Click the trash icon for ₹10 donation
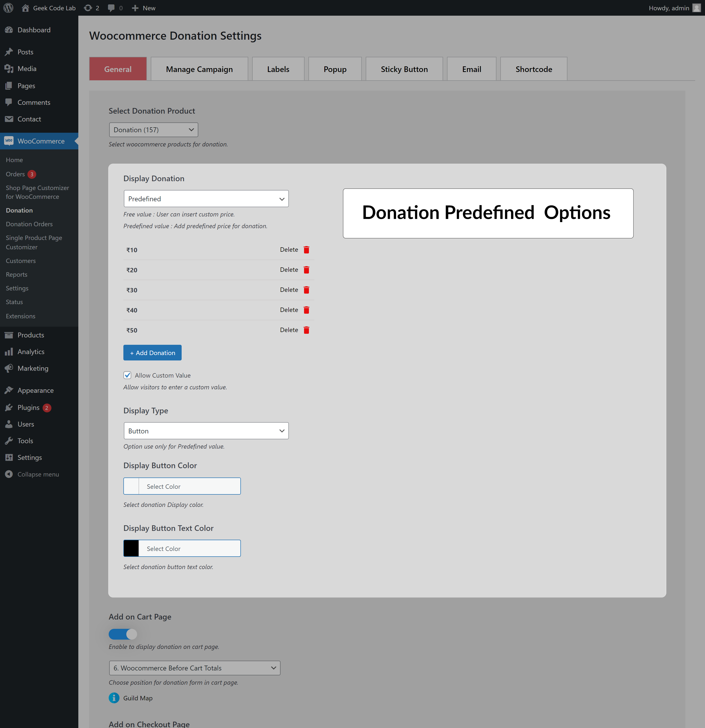705x728 pixels. click(x=306, y=250)
